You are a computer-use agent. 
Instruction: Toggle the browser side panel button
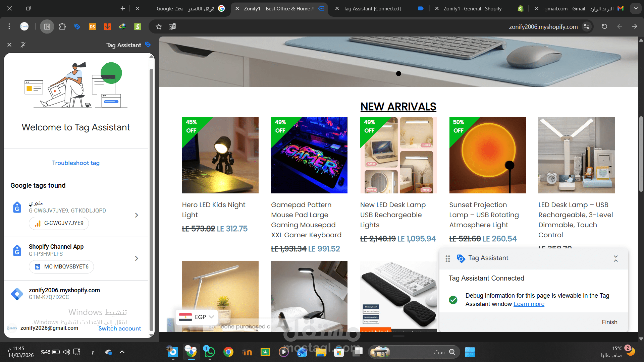tap(47, 26)
